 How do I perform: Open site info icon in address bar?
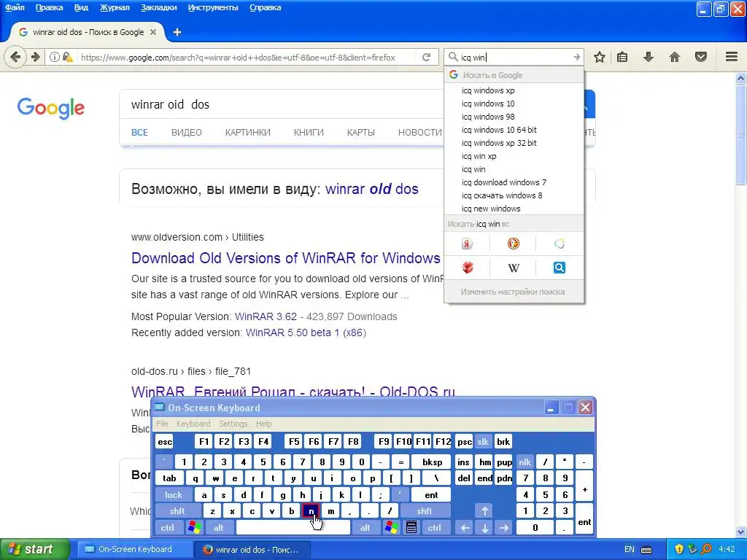pos(55,57)
